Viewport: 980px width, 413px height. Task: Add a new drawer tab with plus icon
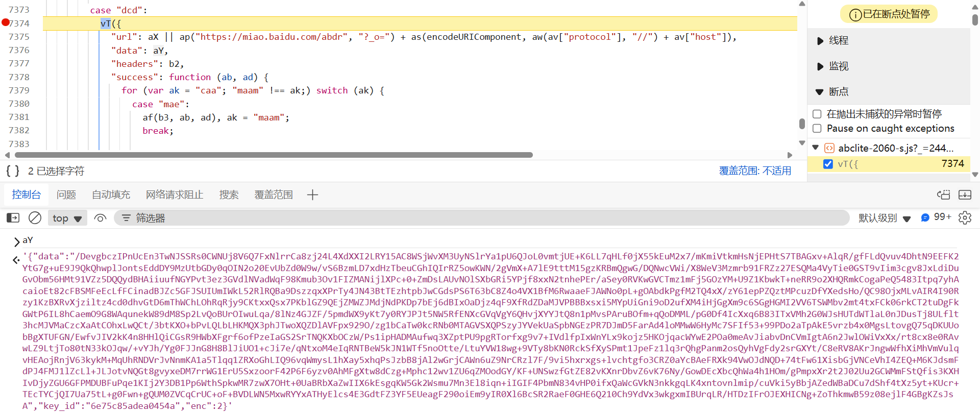pos(313,195)
